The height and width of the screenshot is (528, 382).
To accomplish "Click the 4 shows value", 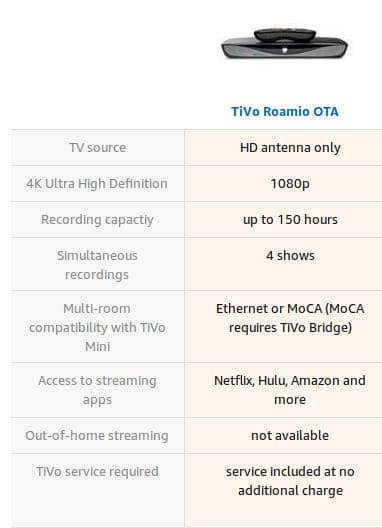I will tap(290, 256).
